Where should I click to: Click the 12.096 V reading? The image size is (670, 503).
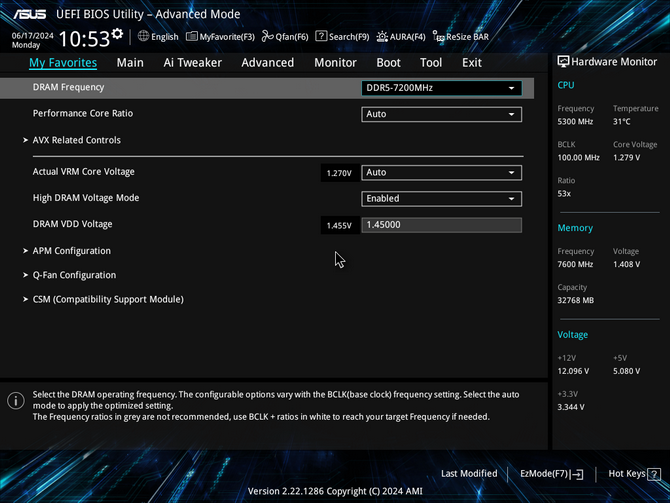(x=573, y=371)
